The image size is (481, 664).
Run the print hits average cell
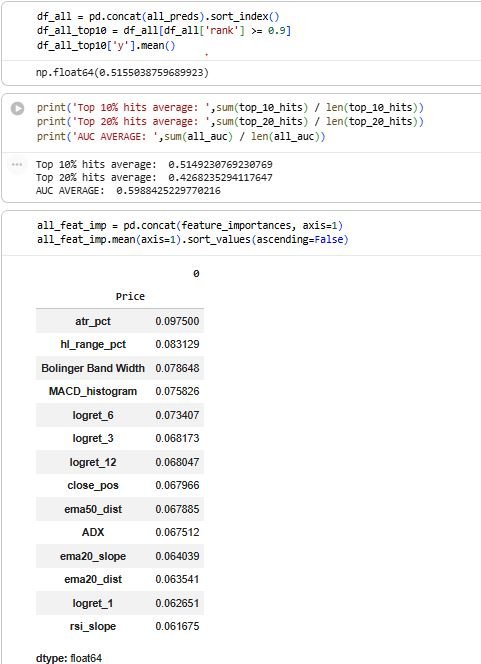click(17, 108)
